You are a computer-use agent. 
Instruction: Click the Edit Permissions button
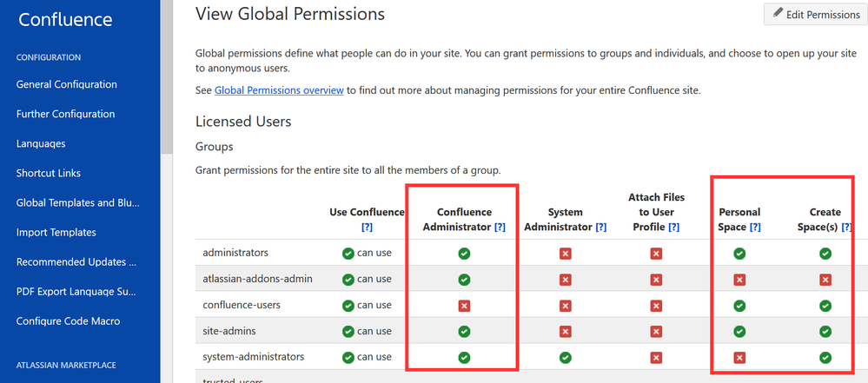815,15
